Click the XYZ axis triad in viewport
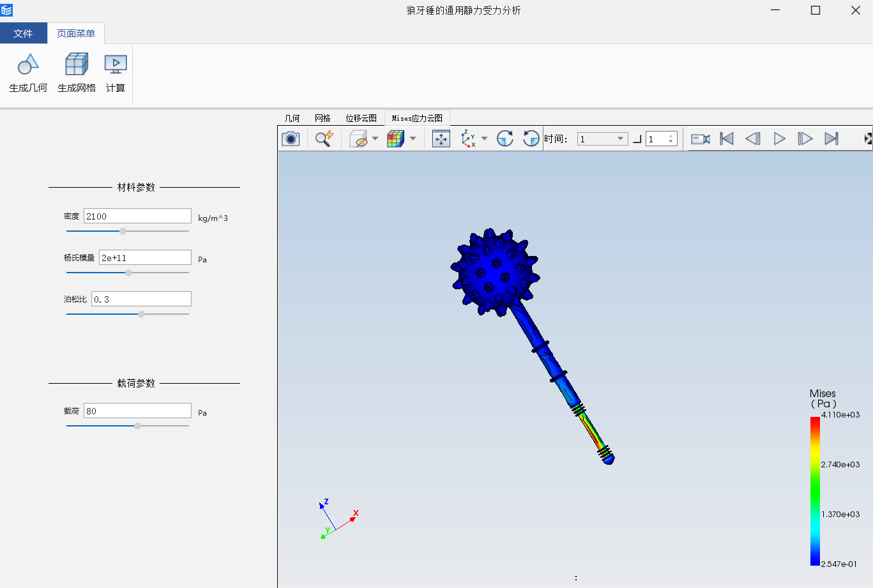This screenshot has width=873, height=588. 338,520
